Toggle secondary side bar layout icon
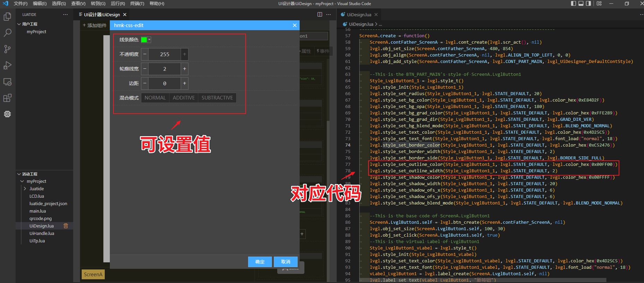 pyautogui.click(x=588, y=3)
